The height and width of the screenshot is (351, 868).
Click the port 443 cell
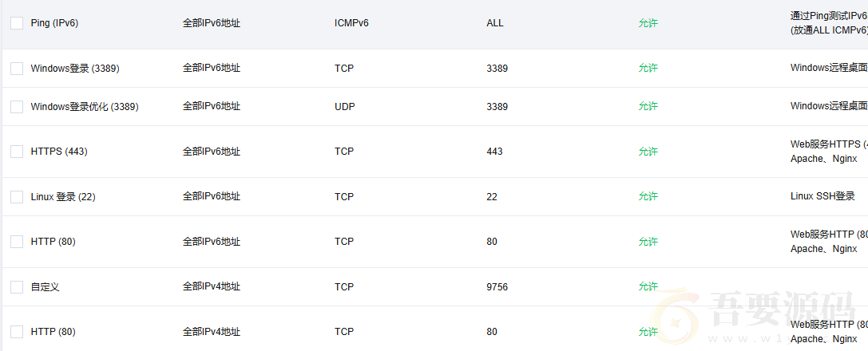[x=494, y=152]
